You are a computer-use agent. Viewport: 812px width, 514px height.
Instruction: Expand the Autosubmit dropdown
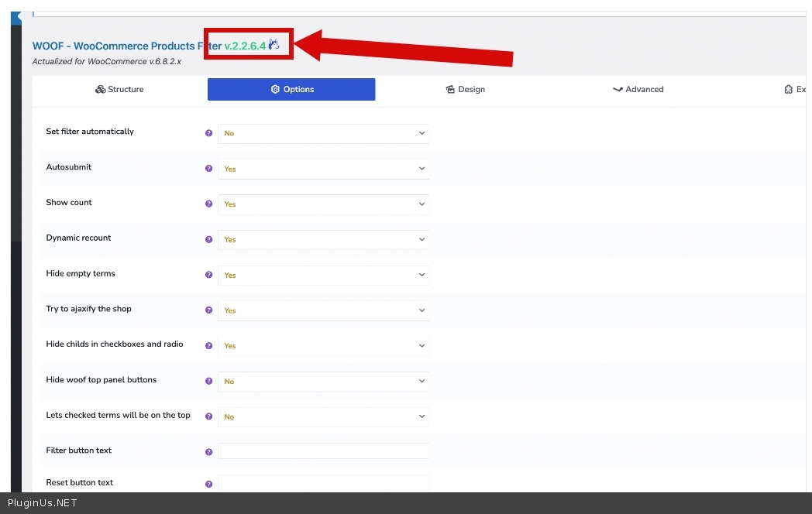point(323,169)
